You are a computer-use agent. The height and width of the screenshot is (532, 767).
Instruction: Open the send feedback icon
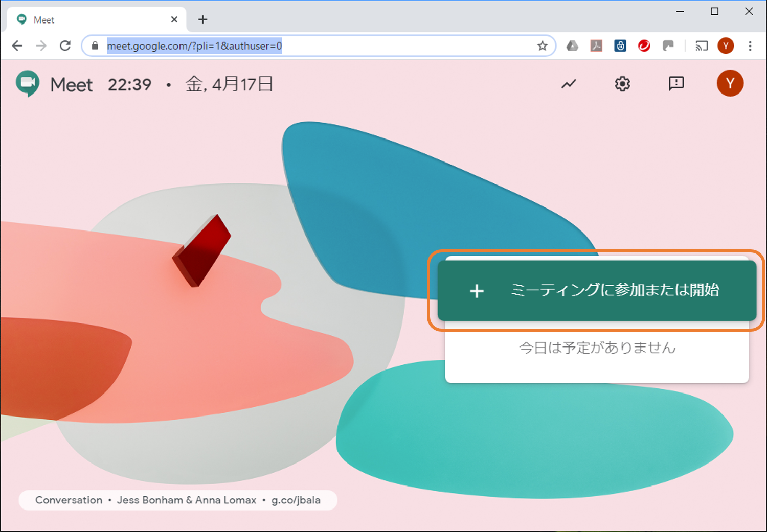click(676, 84)
